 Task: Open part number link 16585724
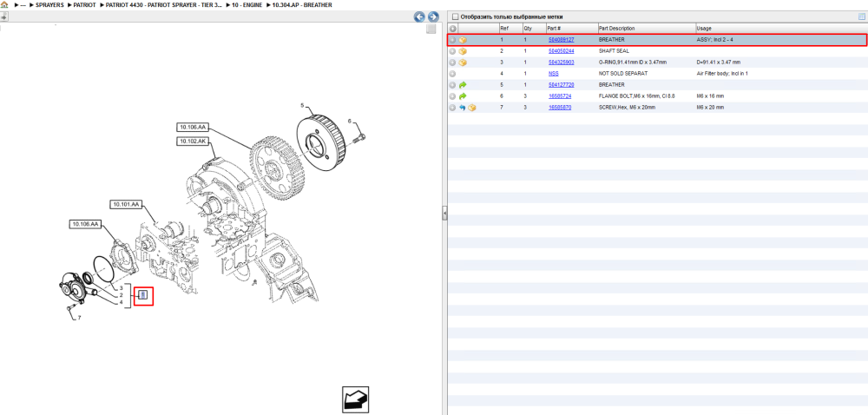(560, 96)
